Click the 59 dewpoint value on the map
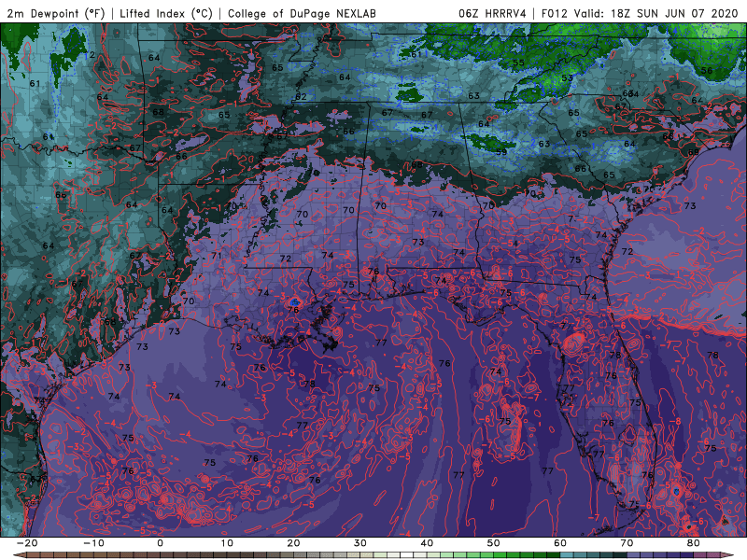 click(501, 152)
